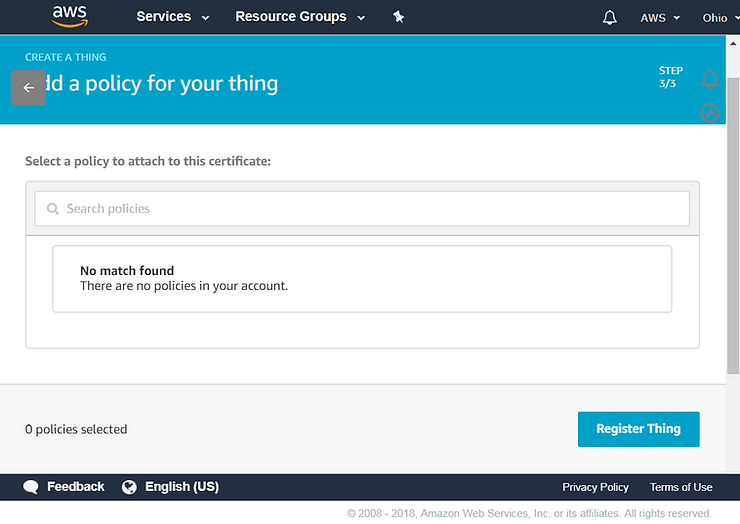Expand the Services dropdown menu
Screen dimensions: 740x524
172,17
